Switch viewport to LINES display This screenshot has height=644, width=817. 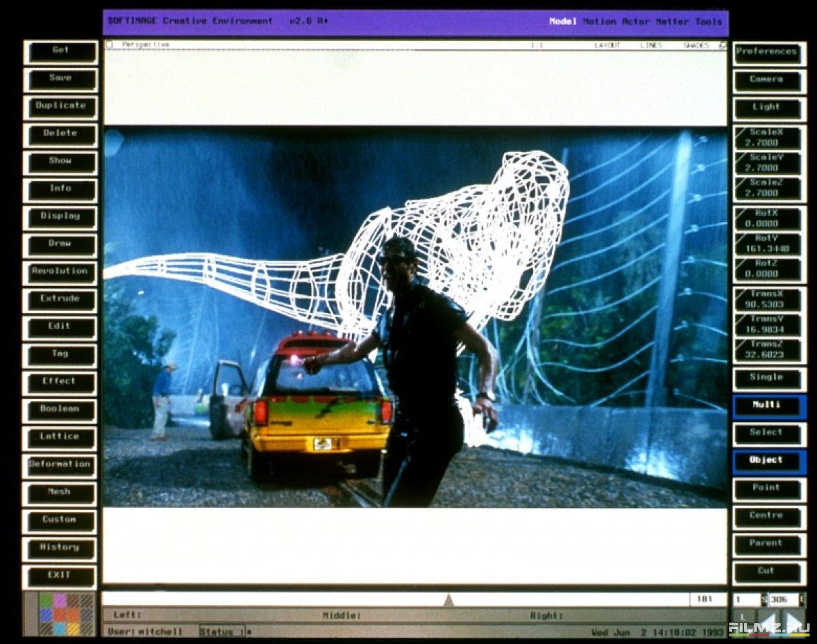[x=651, y=46]
